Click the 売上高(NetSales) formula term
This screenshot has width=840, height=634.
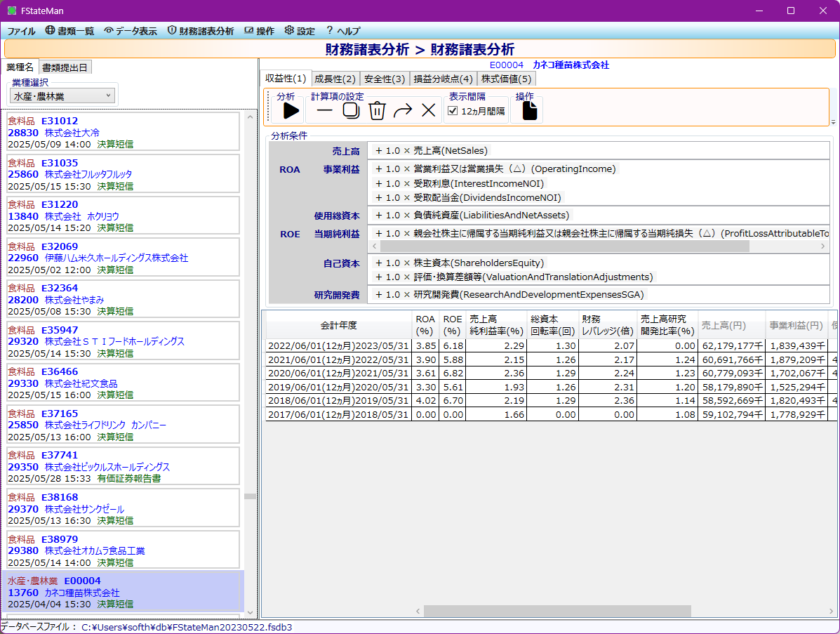432,150
